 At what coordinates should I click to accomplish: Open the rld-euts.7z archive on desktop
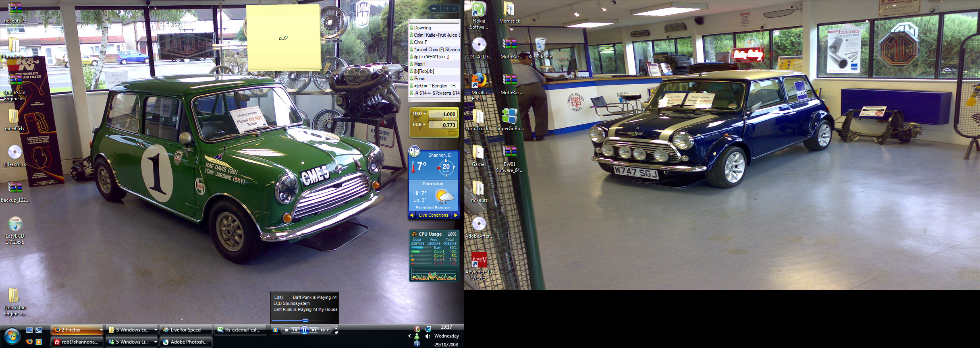pyautogui.click(x=15, y=12)
